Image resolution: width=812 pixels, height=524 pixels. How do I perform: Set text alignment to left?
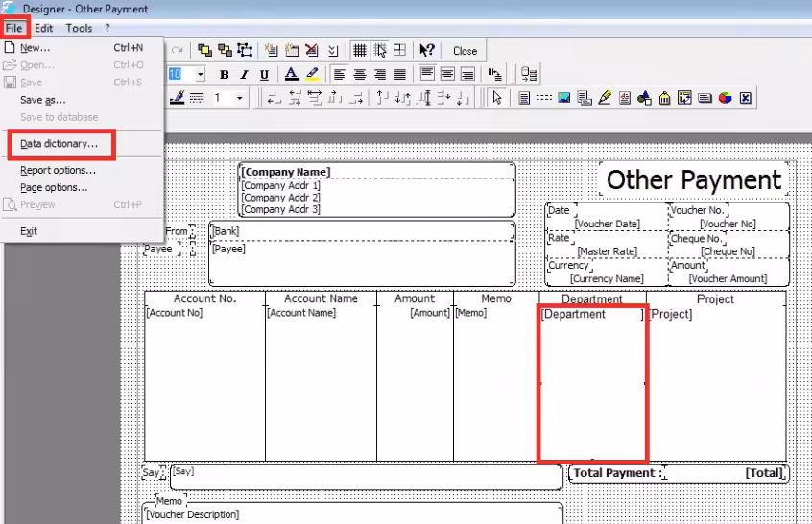coord(339,75)
